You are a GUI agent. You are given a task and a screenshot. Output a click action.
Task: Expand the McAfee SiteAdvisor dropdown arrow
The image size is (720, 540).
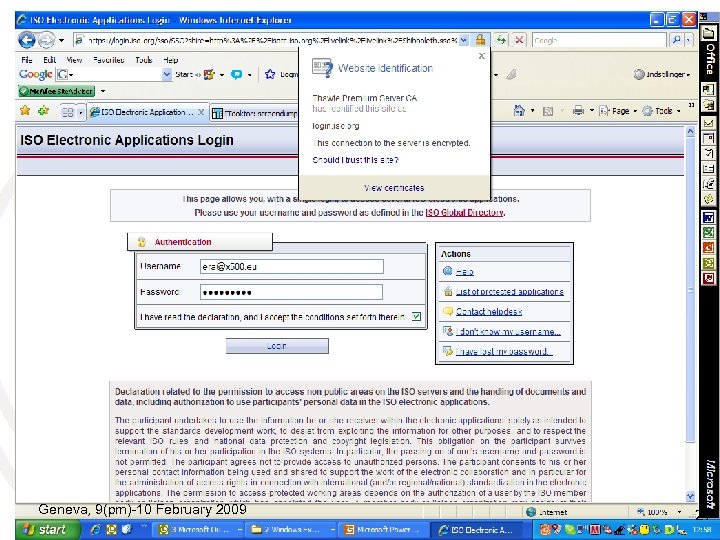[103, 91]
